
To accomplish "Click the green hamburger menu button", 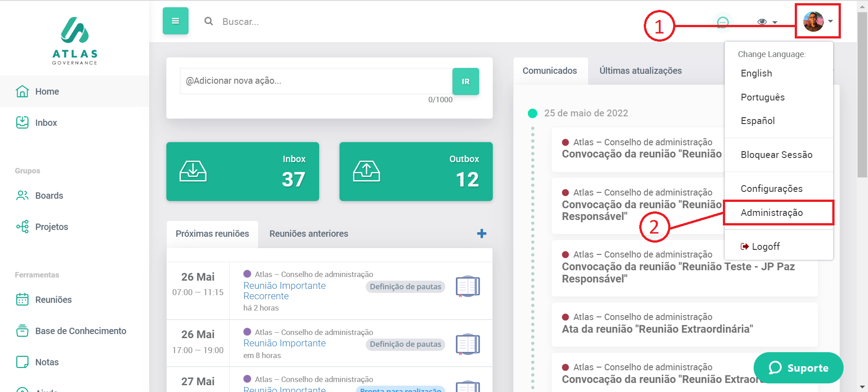I will (175, 21).
